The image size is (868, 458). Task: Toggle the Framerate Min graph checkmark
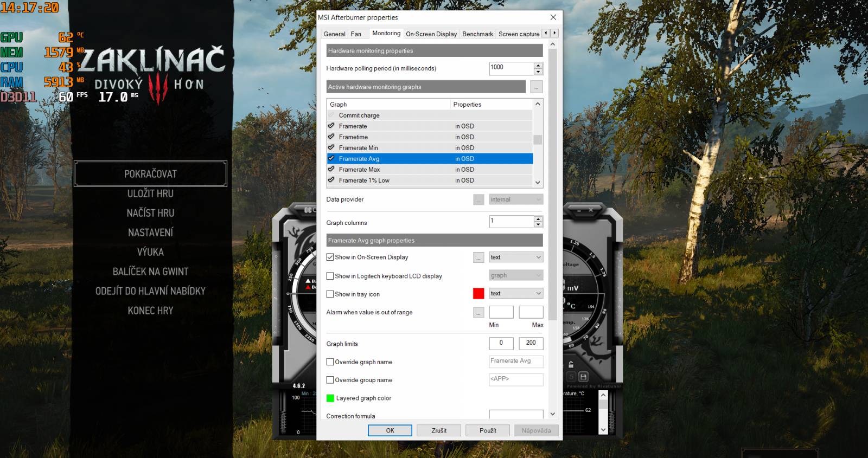coord(331,147)
